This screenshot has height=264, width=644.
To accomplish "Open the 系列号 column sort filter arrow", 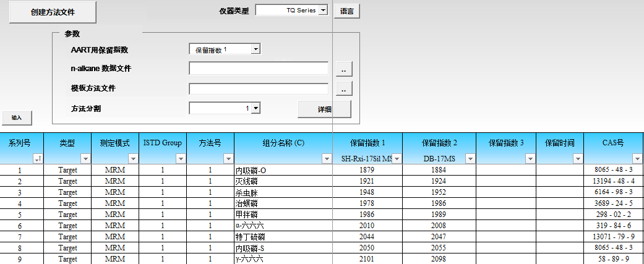I will pos(38,159).
